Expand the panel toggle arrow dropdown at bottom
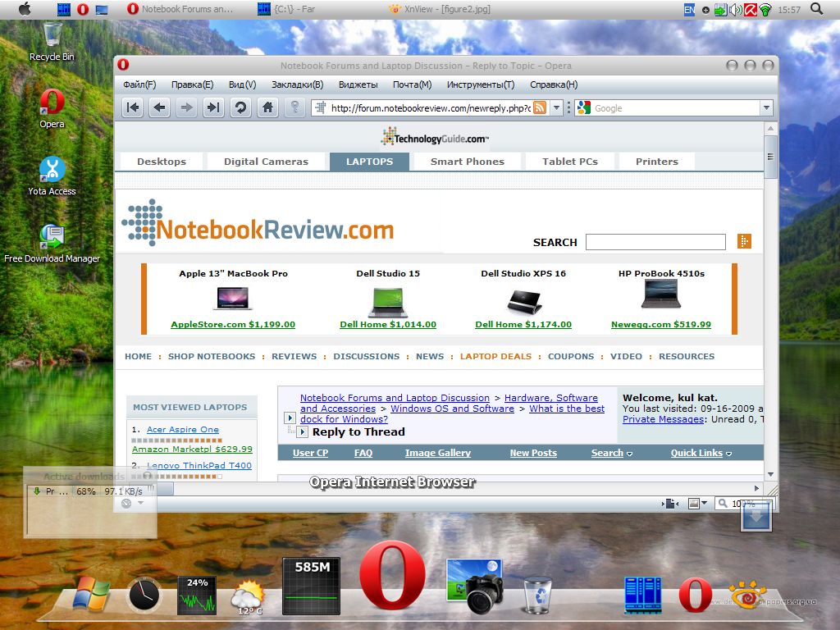Image resolution: width=840 pixels, height=630 pixels. coord(141,503)
